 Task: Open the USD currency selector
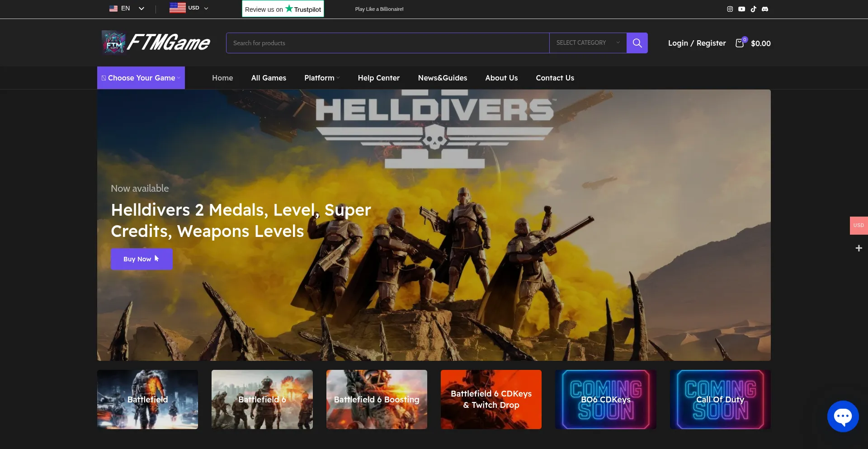(x=189, y=8)
